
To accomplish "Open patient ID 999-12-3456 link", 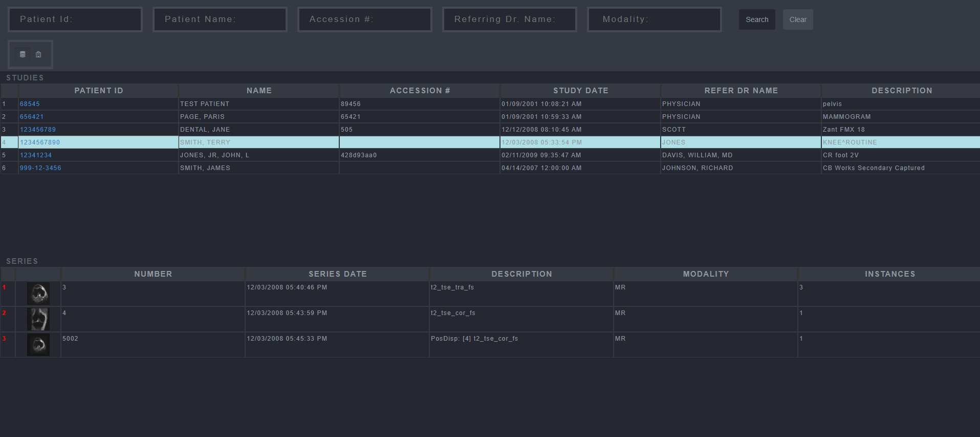I will click(x=40, y=168).
